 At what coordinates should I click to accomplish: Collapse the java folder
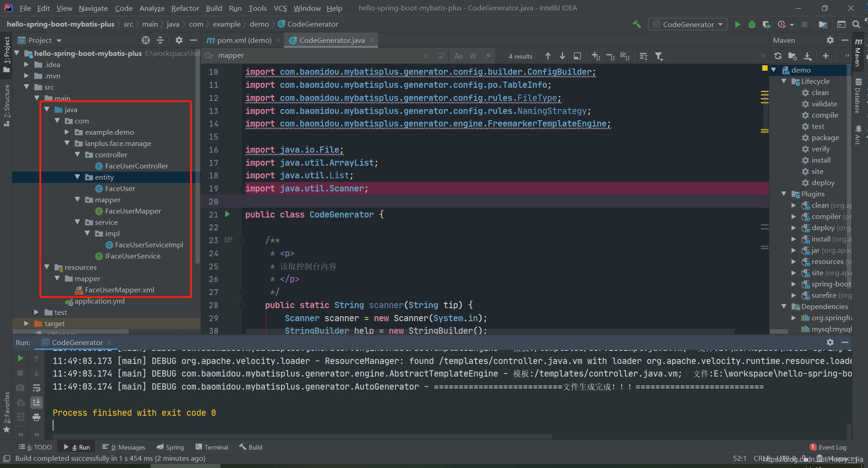click(x=47, y=109)
